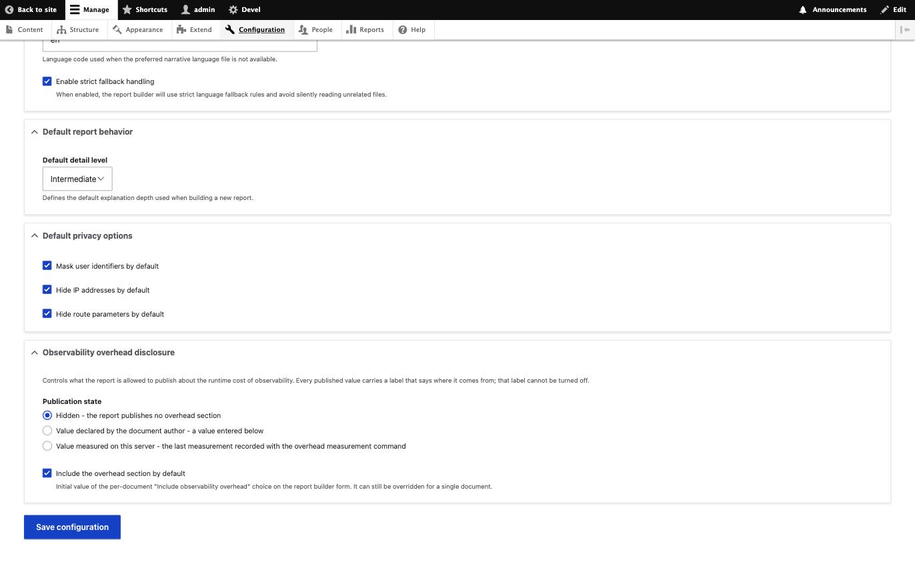Click the fallback language code input field
Viewport: 915px width, 588px height.
(180, 45)
